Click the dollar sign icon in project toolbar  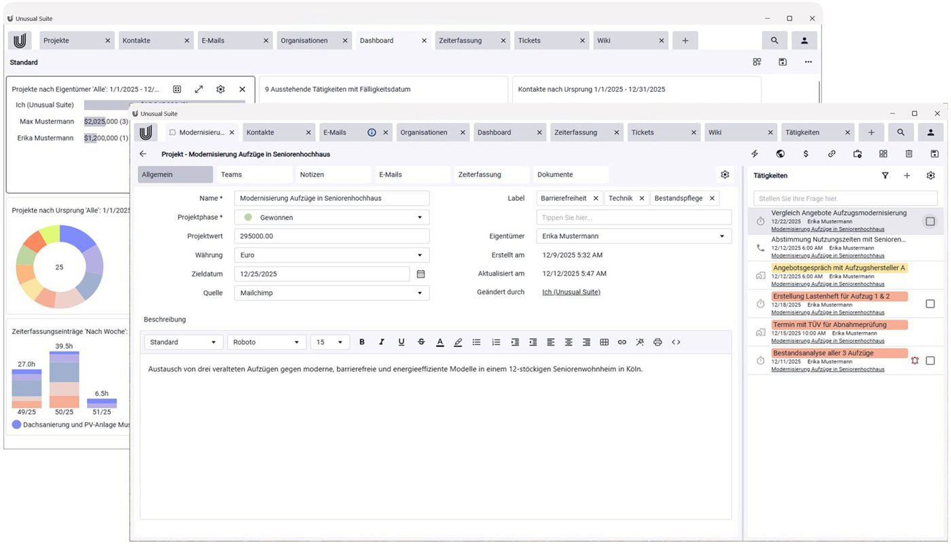click(806, 154)
